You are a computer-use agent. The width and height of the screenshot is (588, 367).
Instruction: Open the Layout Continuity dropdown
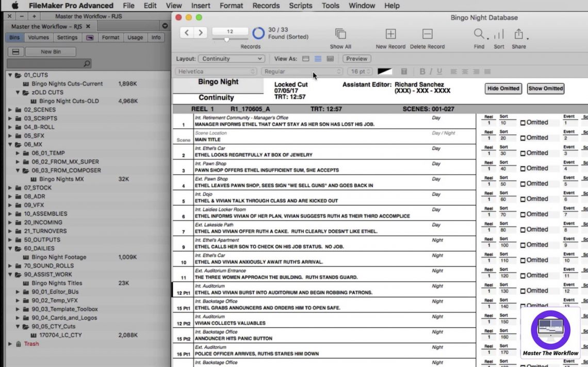(x=231, y=58)
